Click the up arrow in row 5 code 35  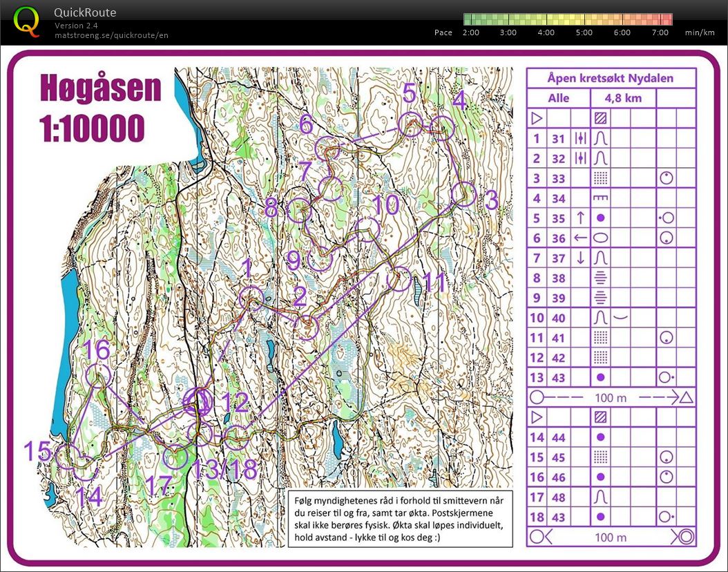click(x=580, y=218)
